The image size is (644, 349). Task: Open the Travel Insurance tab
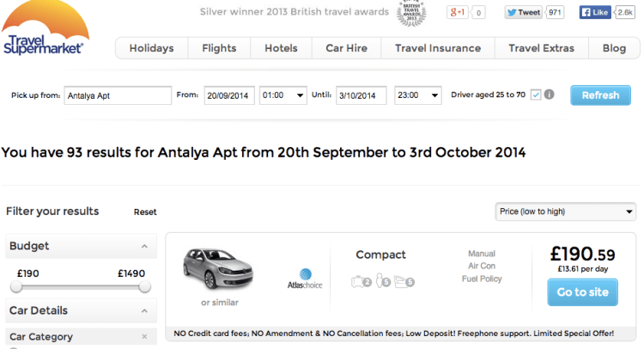438,48
